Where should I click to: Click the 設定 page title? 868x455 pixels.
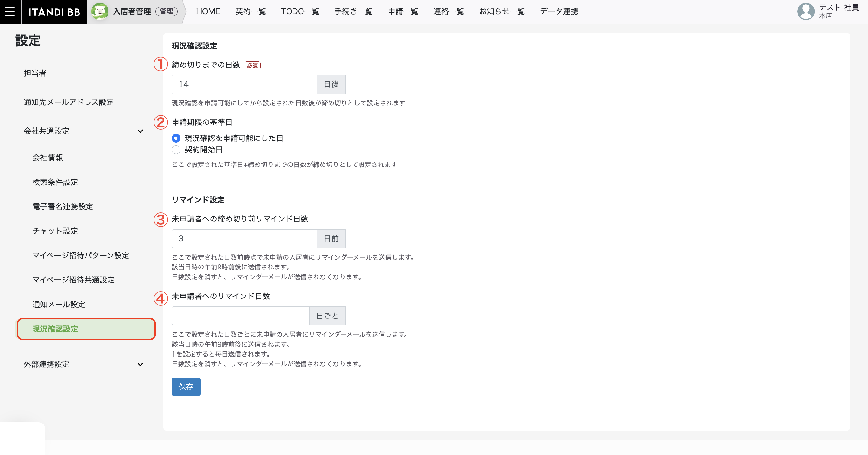pyautogui.click(x=28, y=41)
